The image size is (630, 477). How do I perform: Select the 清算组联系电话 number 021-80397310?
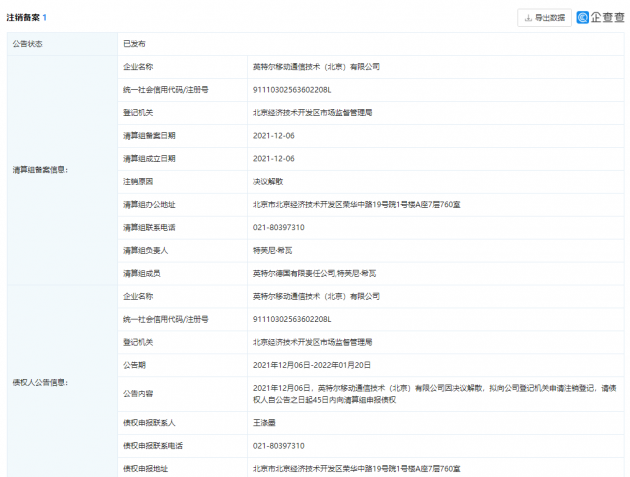pyautogui.click(x=279, y=227)
